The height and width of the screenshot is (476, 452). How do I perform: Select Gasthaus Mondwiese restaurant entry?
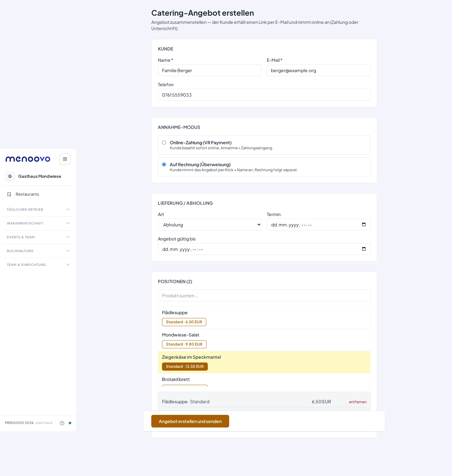38,176
